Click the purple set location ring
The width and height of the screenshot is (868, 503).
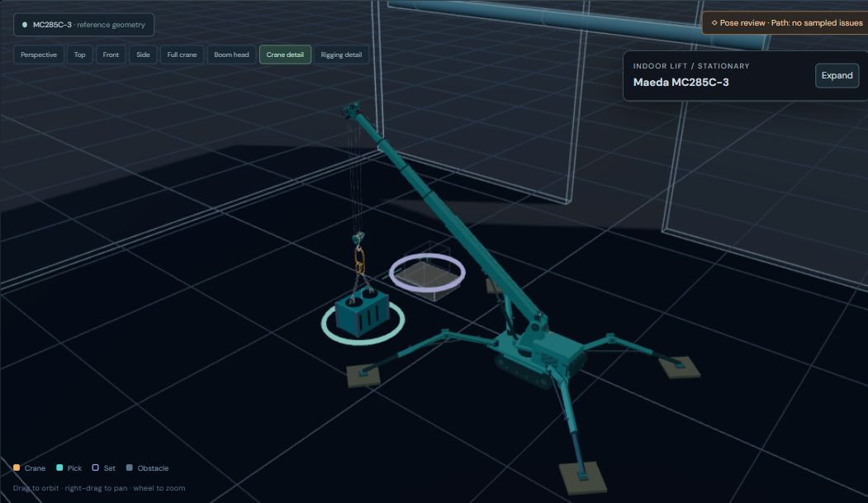[x=427, y=273]
